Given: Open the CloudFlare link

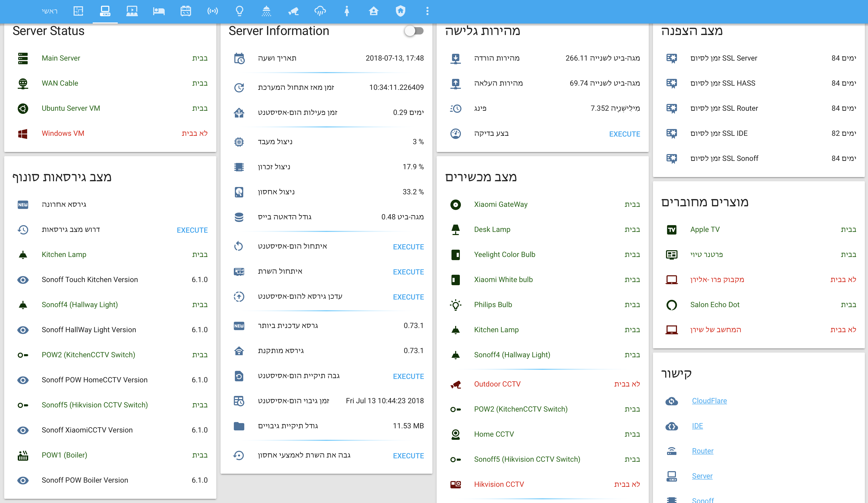Looking at the screenshot, I should [x=709, y=401].
